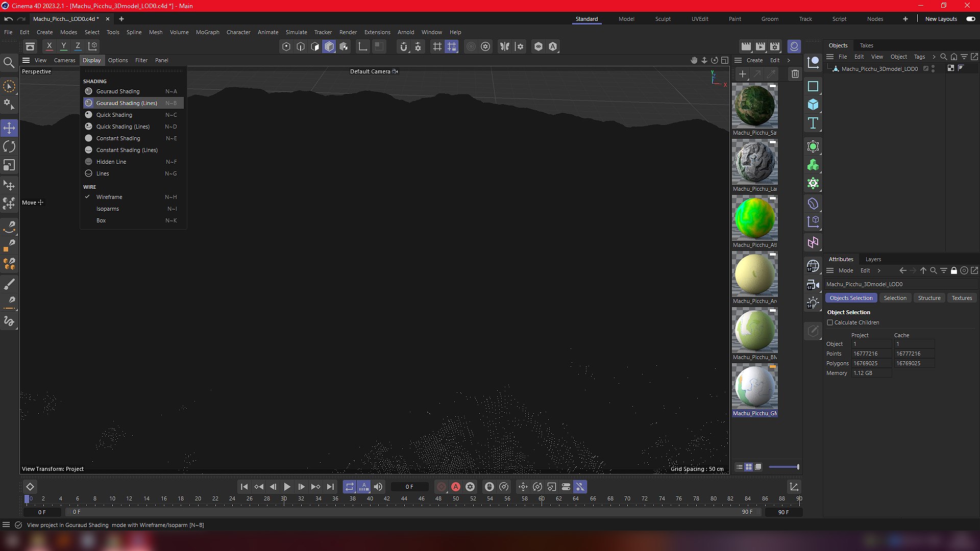Toggle the timeline sound speaker icon
Image resolution: width=980 pixels, height=551 pixels.
click(x=378, y=487)
